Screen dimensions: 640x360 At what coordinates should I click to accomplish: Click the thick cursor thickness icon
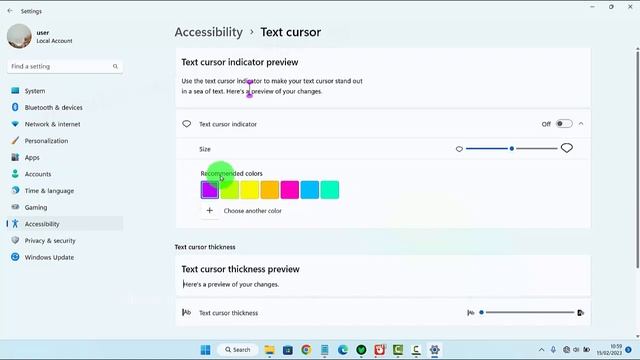[580, 313]
